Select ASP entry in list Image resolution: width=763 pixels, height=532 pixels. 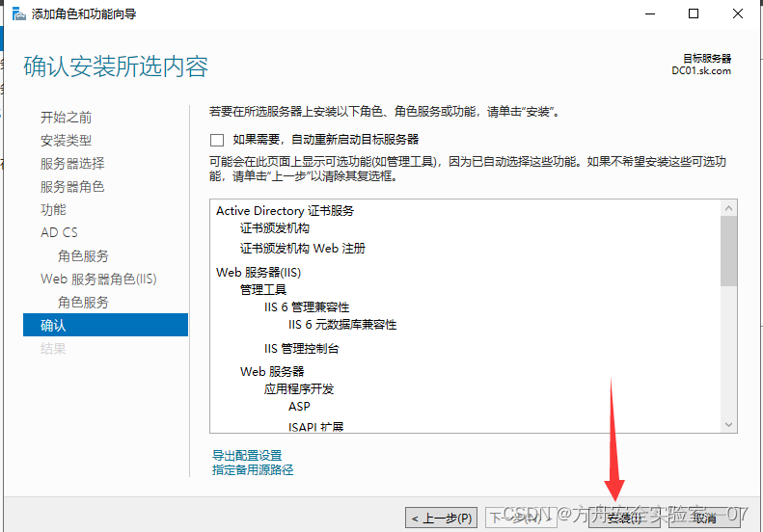click(299, 407)
